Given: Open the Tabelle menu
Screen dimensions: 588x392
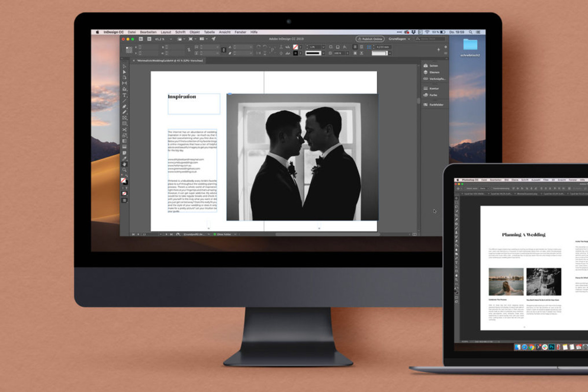Looking at the screenshot, I should coord(209,32).
